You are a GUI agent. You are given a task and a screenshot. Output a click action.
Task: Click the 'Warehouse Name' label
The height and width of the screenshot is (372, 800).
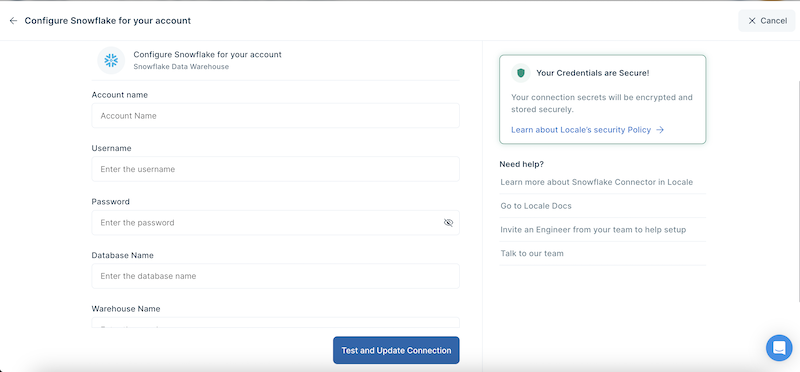tap(126, 309)
